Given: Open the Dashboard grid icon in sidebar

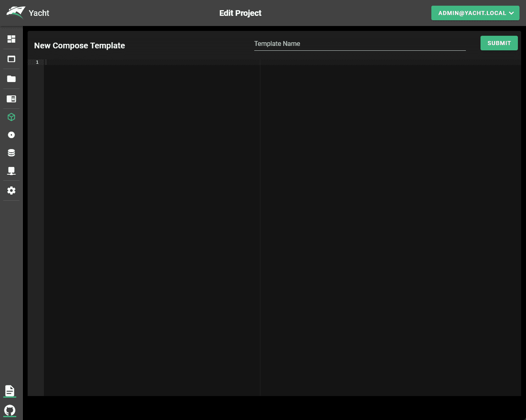Looking at the screenshot, I should click(11, 39).
